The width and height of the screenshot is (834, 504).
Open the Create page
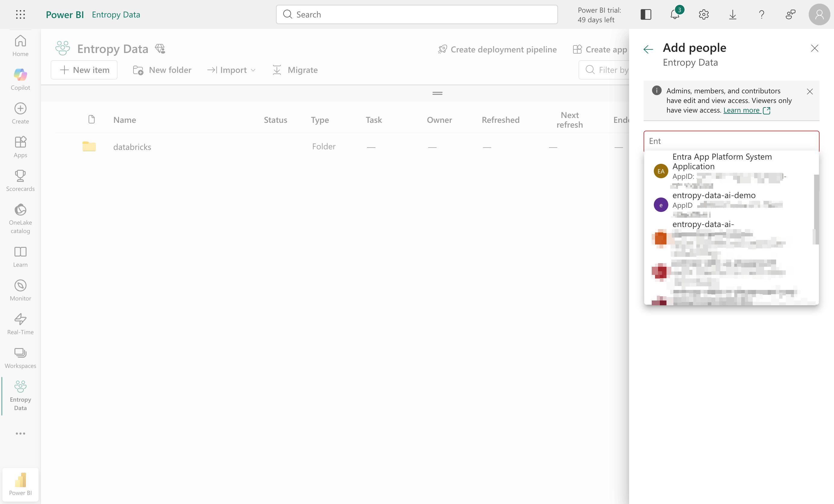click(20, 113)
